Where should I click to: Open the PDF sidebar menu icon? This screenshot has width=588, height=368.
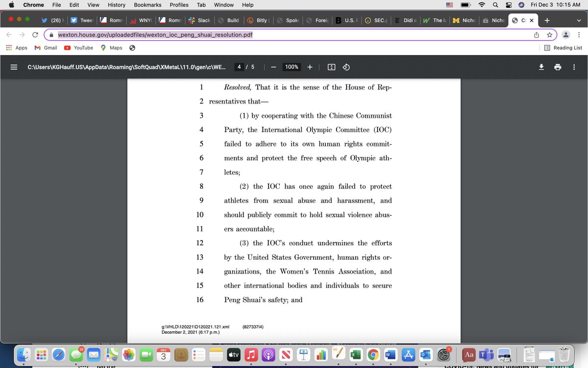pyautogui.click(x=14, y=67)
